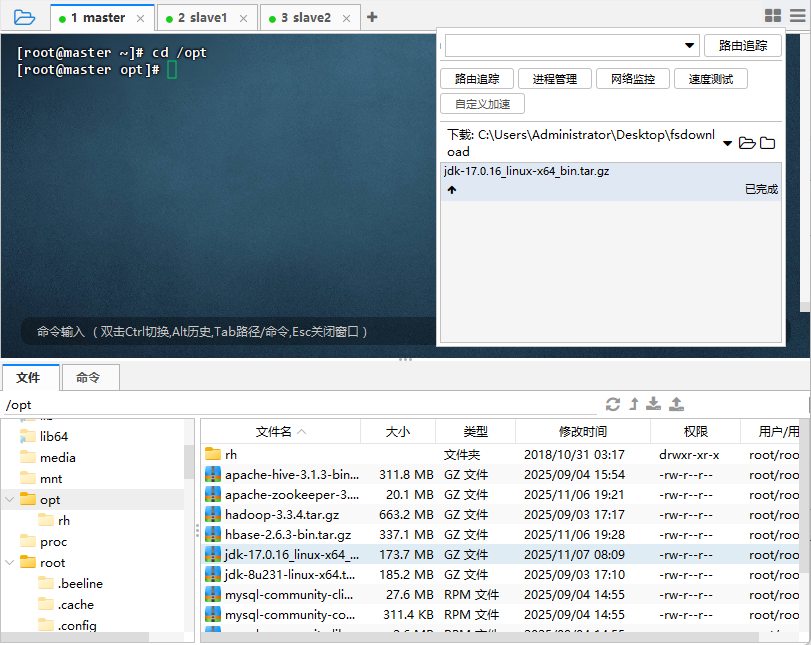Expand the download path dropdown arrow
The height and width of the screenshot is (645, 811).
click(x=727, y=143)
